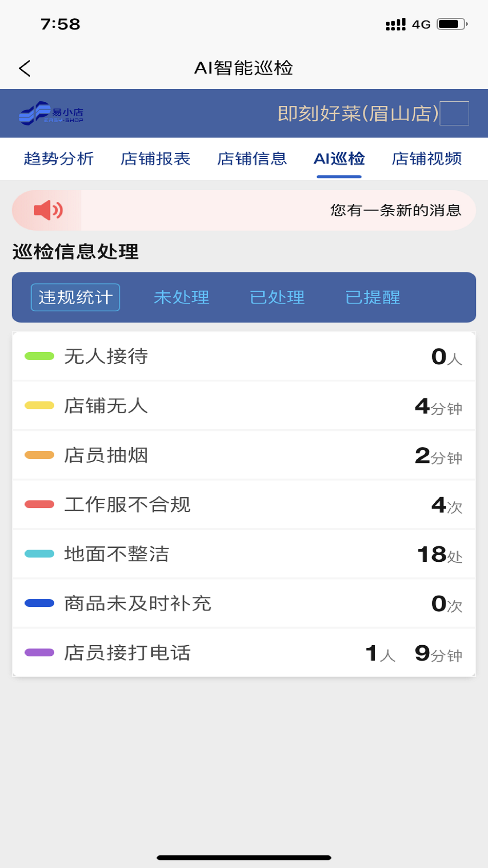Tap the 易小店 Easy-Shop logo
The height and width of the screenshot is (868, 488).
(51, 114)
